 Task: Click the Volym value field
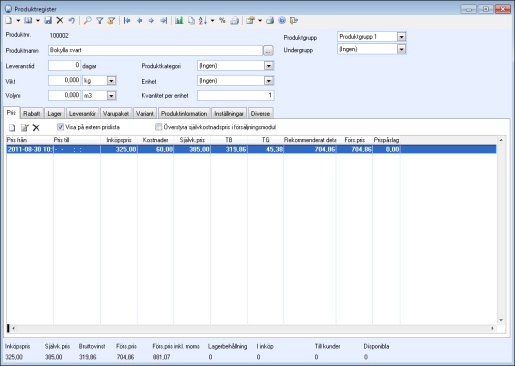tap(64, 95)
